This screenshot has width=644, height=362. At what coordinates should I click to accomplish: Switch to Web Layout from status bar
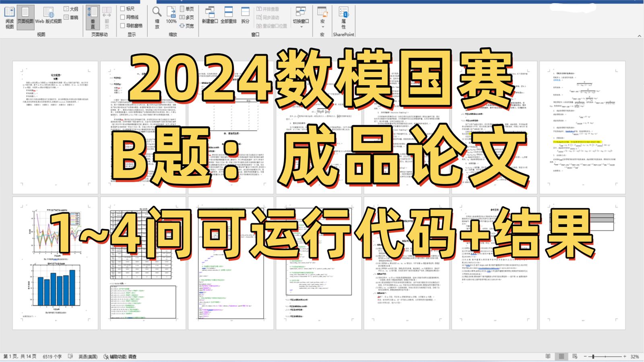tap(575, 356)
